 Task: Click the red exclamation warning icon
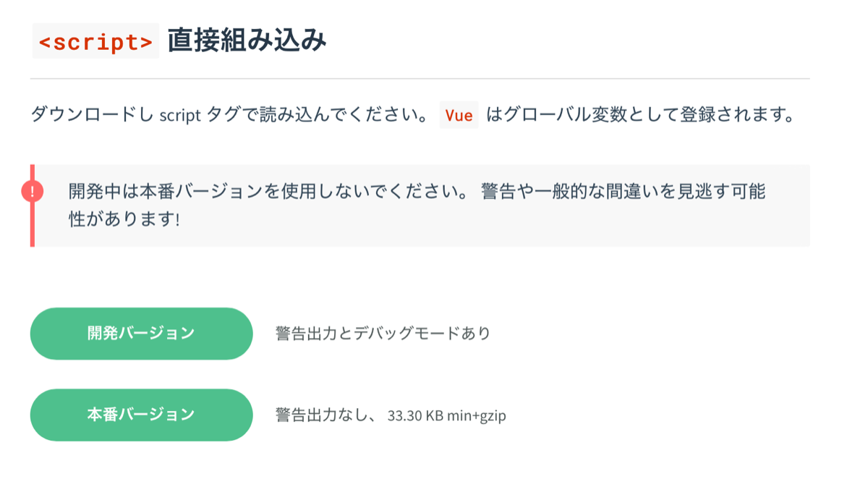tap(33, 191)
